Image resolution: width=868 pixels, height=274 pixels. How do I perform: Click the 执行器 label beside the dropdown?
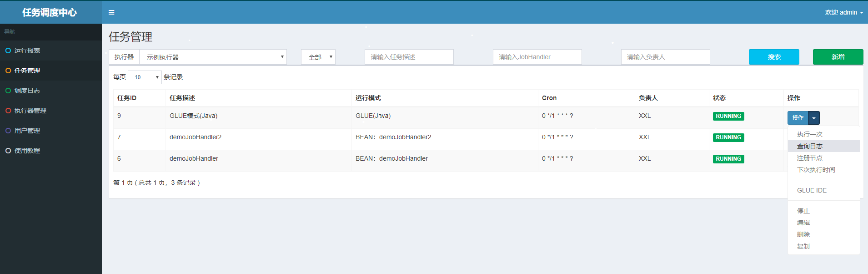point(124,57)
